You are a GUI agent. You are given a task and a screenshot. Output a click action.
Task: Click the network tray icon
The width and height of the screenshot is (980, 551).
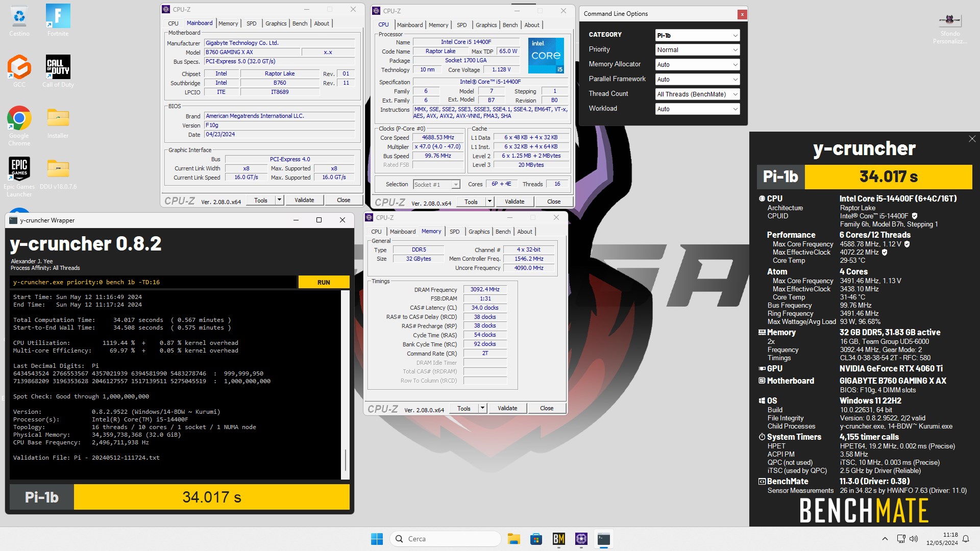(x=901, y=539)
